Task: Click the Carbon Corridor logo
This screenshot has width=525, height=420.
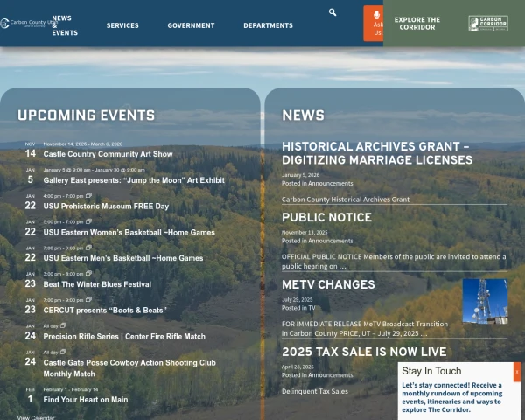Action: (487, 24)
